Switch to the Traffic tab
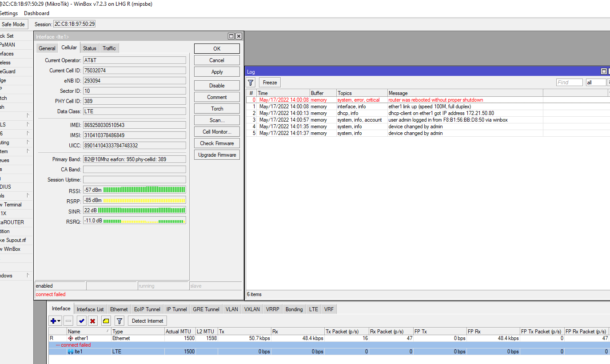The height and width of the screenshot is (364, 610). pos(109,48)
